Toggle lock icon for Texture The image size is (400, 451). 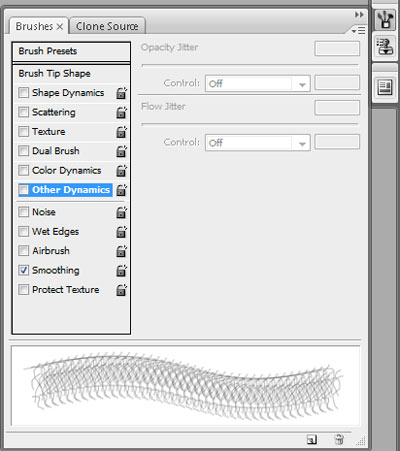point(121,132)
